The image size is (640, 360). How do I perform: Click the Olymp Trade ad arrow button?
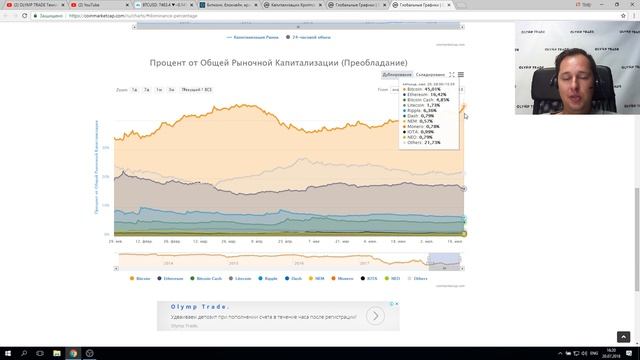[375, 316]
